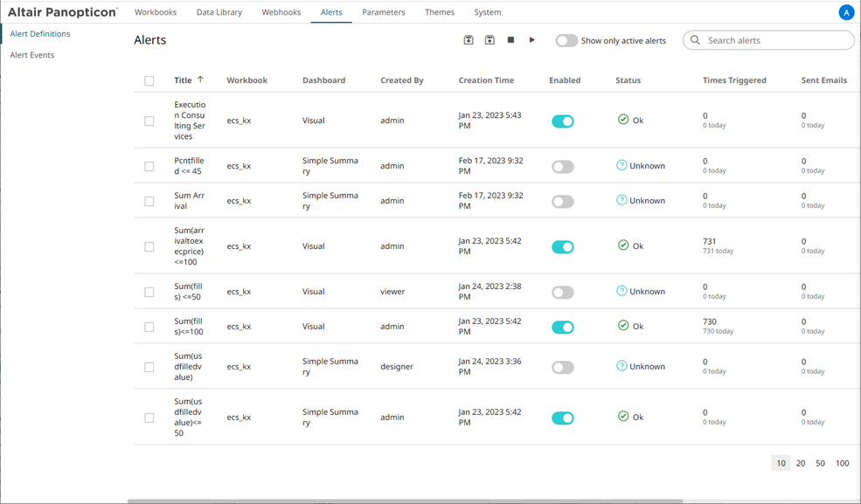
Task: Open the System tab
Action: [x=488, y=12]
